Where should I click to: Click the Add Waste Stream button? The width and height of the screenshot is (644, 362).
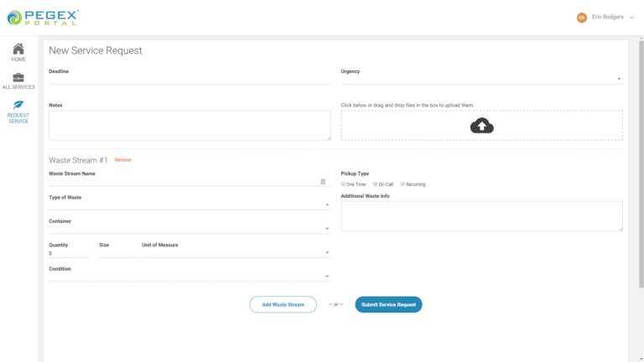(283, 304)
